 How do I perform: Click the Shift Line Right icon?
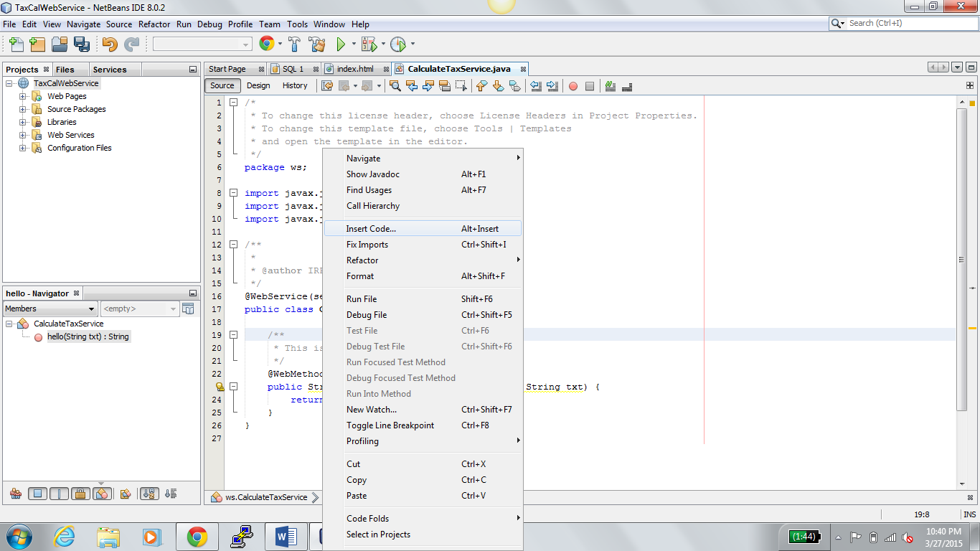click(552, 86)
